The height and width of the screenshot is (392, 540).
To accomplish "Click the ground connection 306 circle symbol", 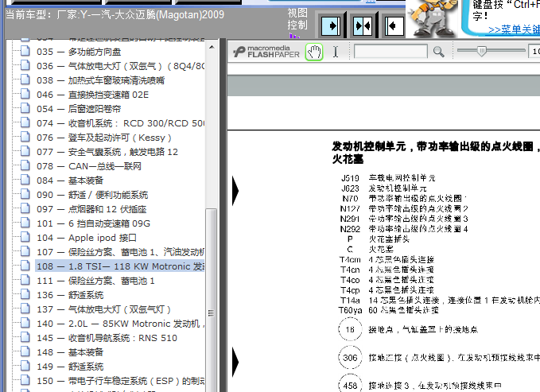I will pos(350,358).
